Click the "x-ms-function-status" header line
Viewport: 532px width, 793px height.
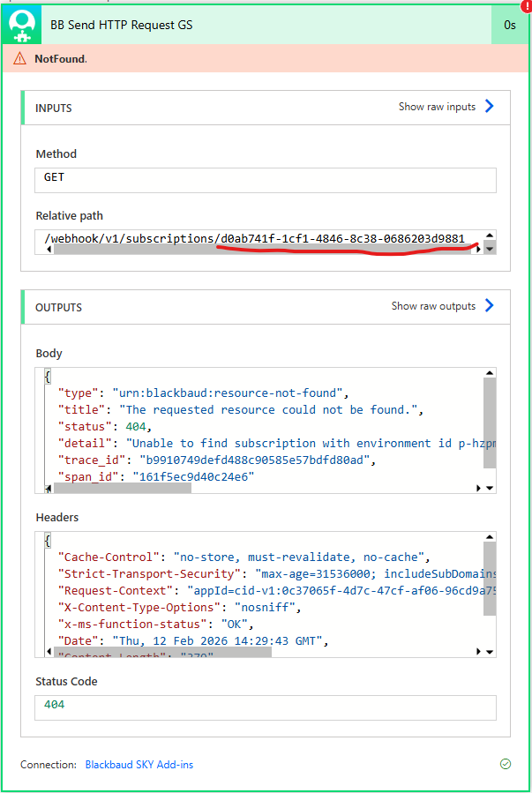tap(156, 624)
